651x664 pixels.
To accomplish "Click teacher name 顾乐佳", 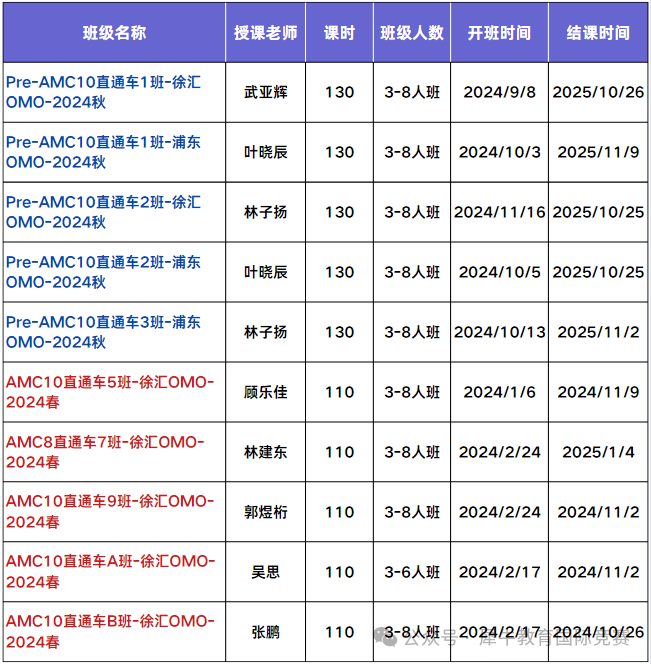I will 266,393.
